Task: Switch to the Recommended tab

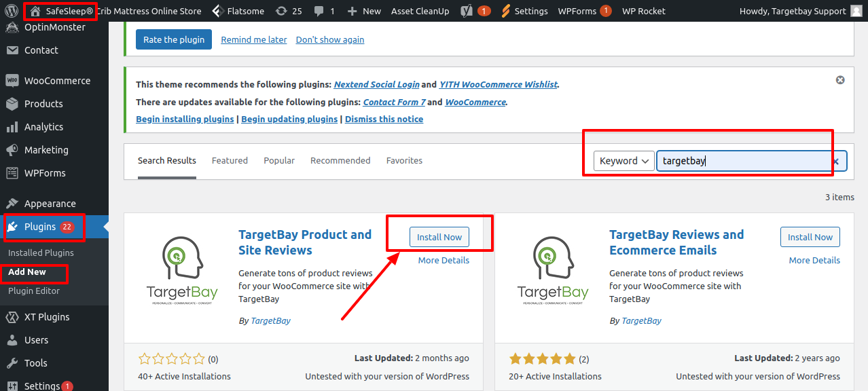Action: click(340, 161)
